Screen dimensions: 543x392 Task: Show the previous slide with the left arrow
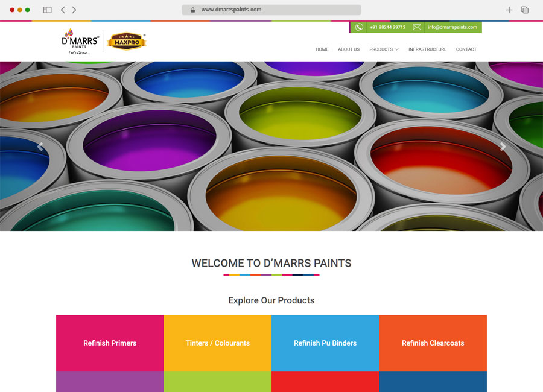point(40,147)
